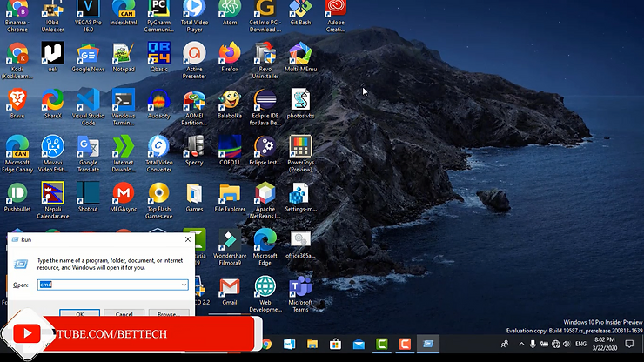This screenshot has width=644, height=362.
Task: Launch ueli desktop shortcut
Action: coord(52,57)
